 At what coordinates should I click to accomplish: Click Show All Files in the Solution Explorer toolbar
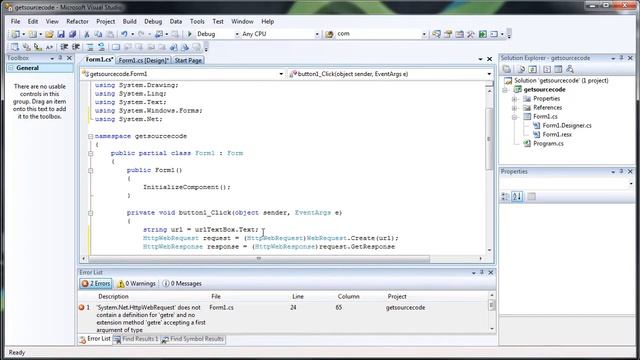click(x=521, y=69)
